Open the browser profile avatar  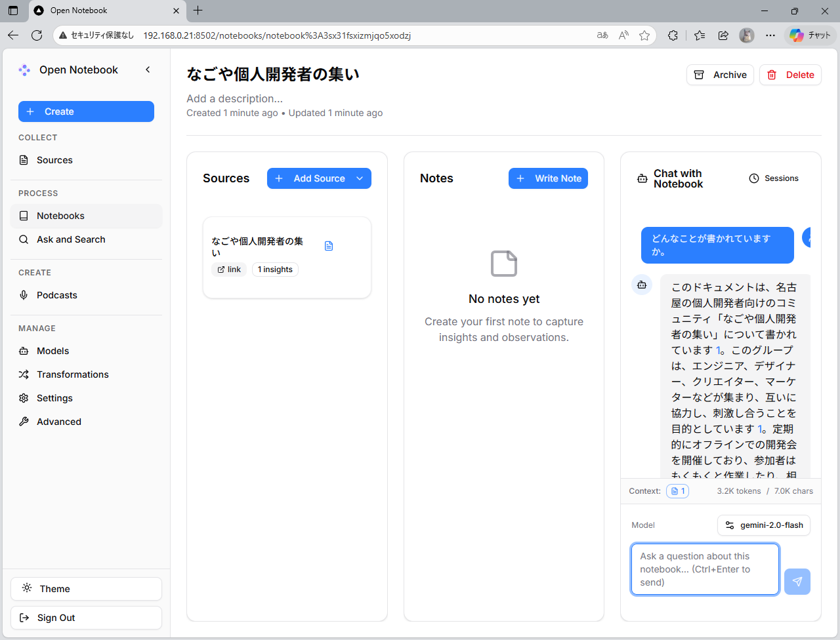tap(747, 35)
